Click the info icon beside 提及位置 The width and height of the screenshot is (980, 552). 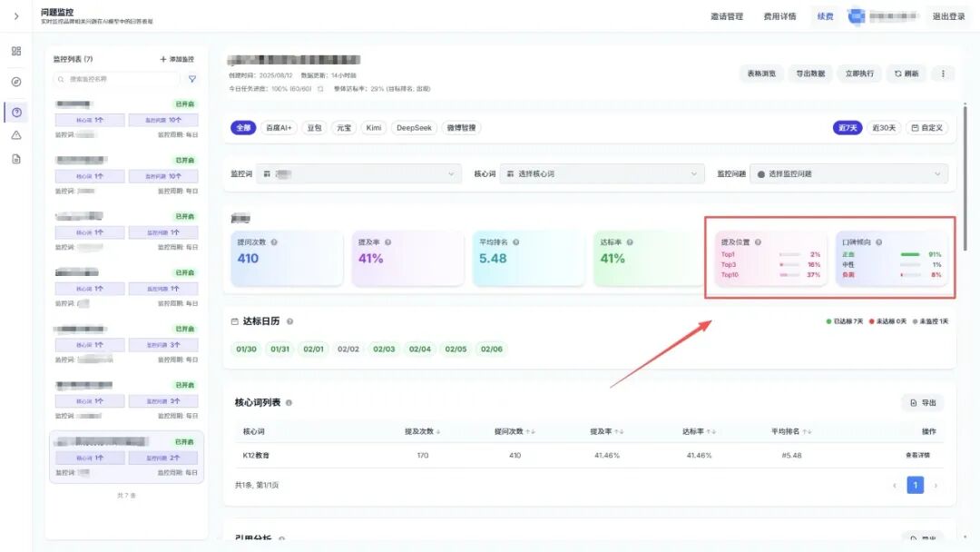pos(758,241)
